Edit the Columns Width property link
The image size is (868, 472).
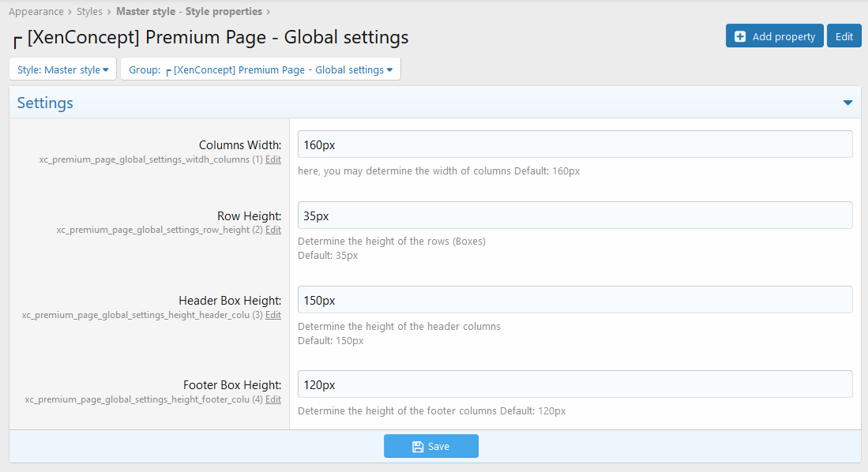pos(272,159)
